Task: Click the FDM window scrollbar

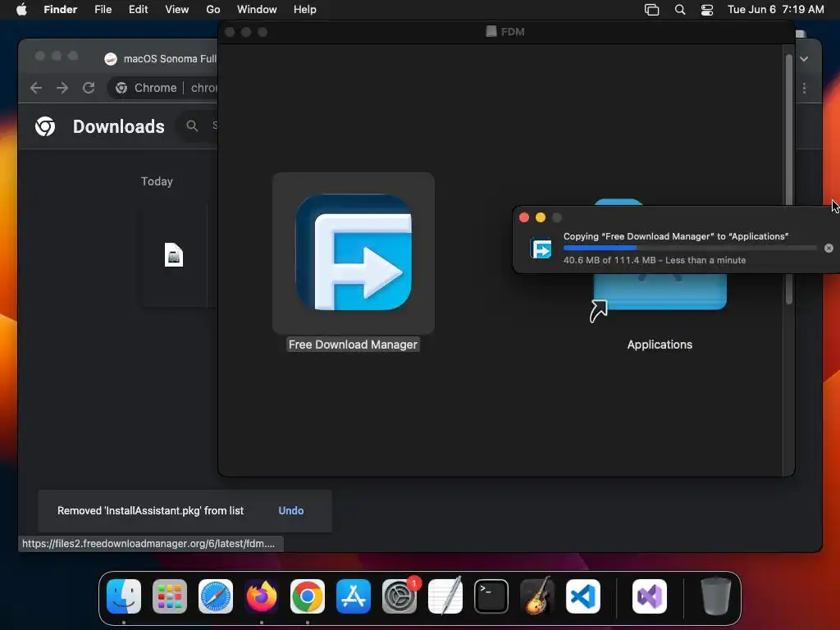Action: pos(788,180)
